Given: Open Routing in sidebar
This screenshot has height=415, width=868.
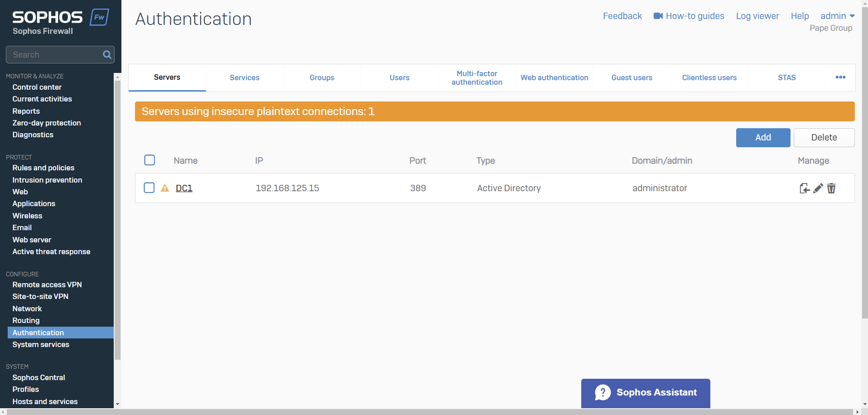Looking at the screenshot, I should point(26,320).
